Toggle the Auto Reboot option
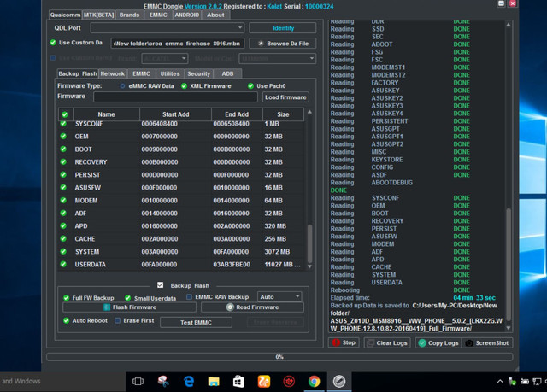This screenshot has height=392, width=547. point(67,320)
